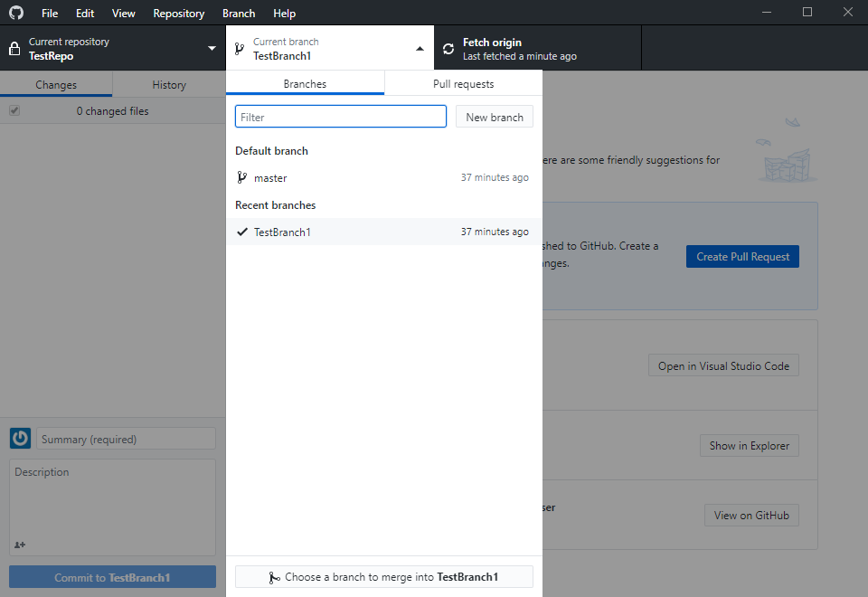Screen dimensions: 868x597
Task: Click the Default branch heading
Action: pyautogui.click(x=271, y=151)
